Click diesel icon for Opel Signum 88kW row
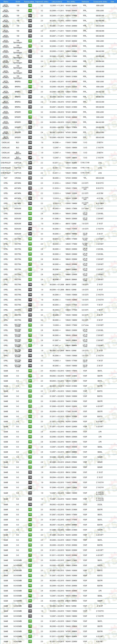The width and height of the screenshot is (117, 644). click(x=30, y=224)
